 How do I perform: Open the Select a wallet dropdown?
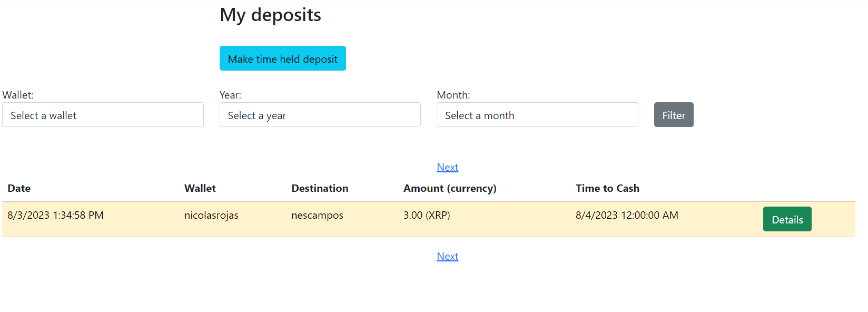[x=103, y=115]
